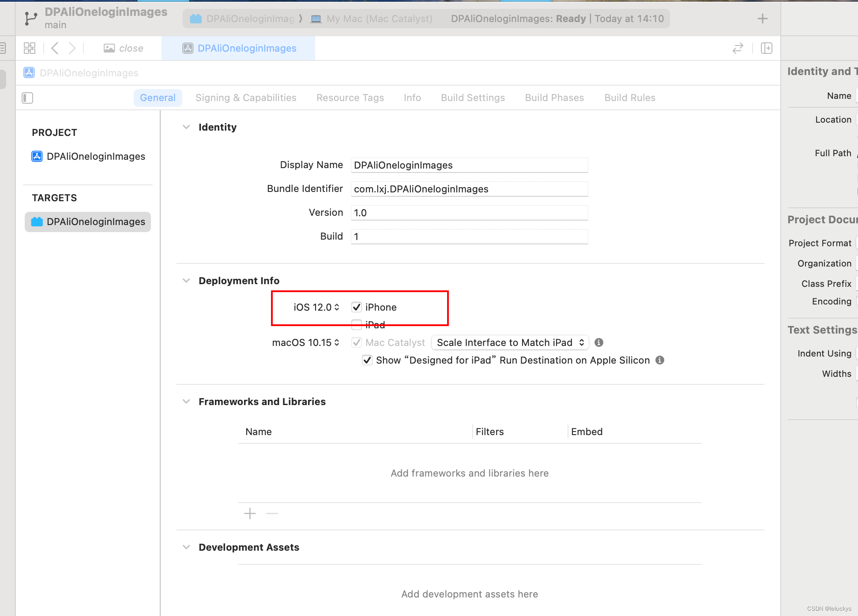Open Scale Interface to Match iPad dropdown

pyautogui.click(x=510, y=342)
